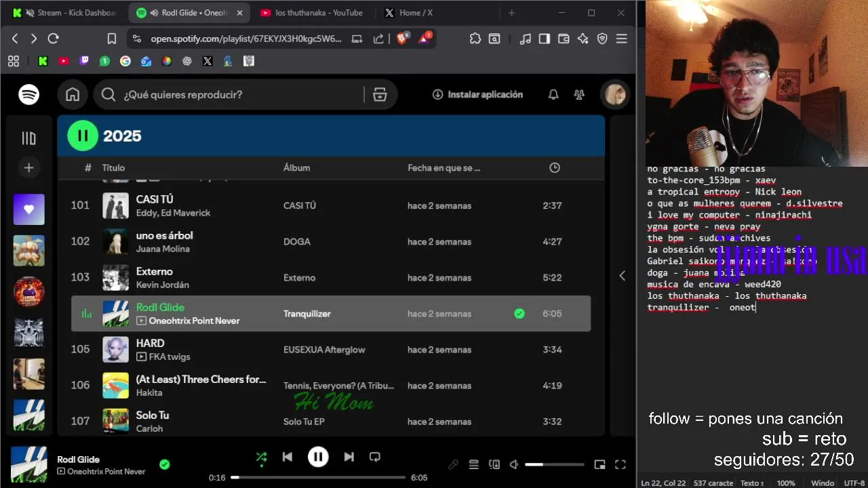
Task: Open album Externo link
Action: click(x=300, y=277)
